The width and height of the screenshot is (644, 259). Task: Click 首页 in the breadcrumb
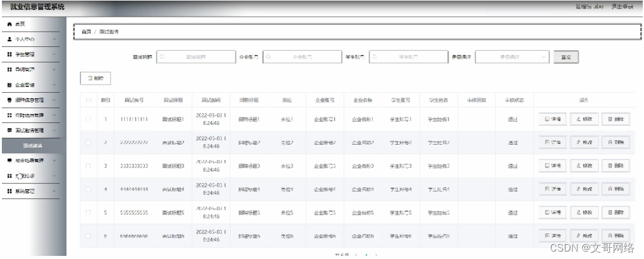[86, 32]
